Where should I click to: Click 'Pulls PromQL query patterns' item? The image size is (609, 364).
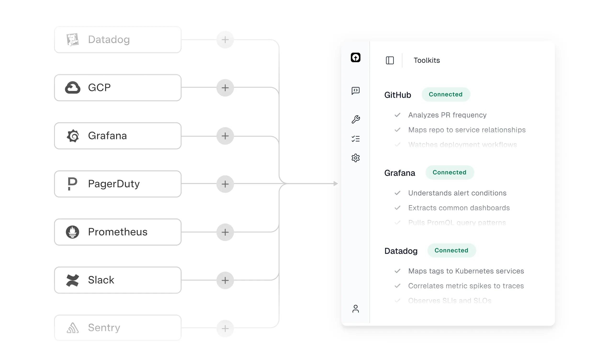coord(457,223)
